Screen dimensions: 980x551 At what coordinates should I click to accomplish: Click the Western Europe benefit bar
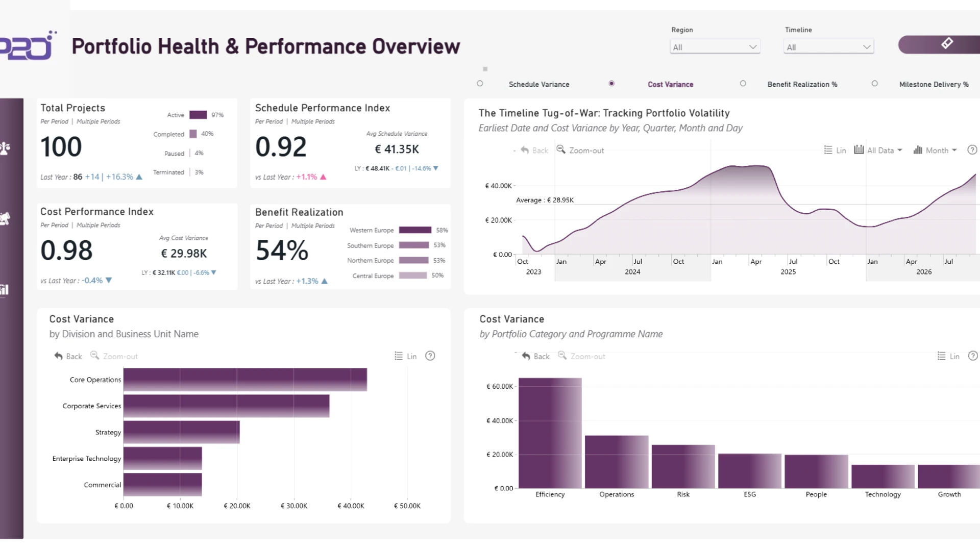tap(415, 230)
